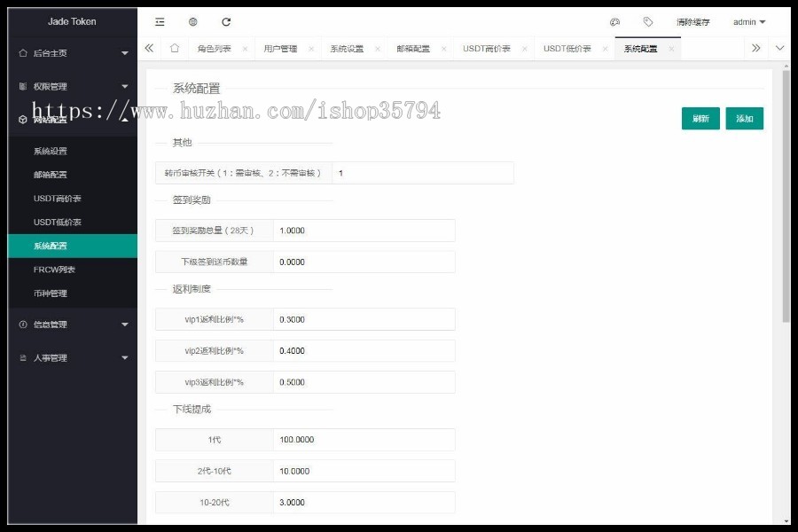This screenshot has width=798, height=532.
Task: Click the reload icon next to the globe
Action: click(226, 21)
